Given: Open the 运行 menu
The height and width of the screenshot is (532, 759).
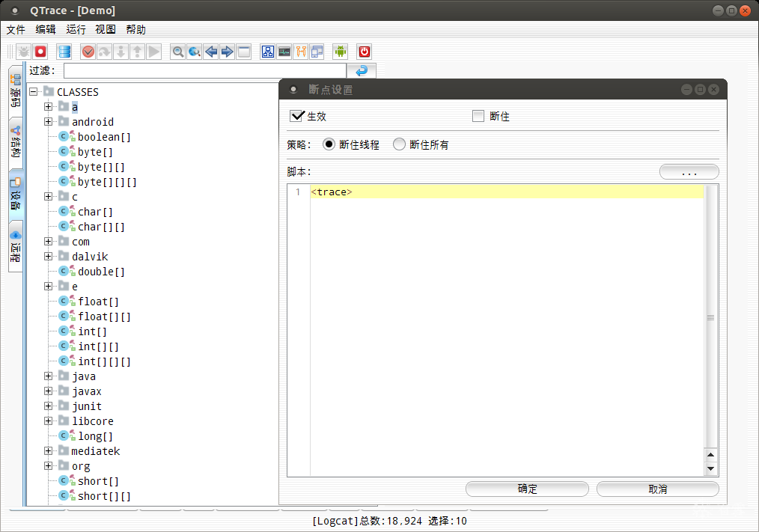Looking at the screenshot, I should [x=75, y=29].
